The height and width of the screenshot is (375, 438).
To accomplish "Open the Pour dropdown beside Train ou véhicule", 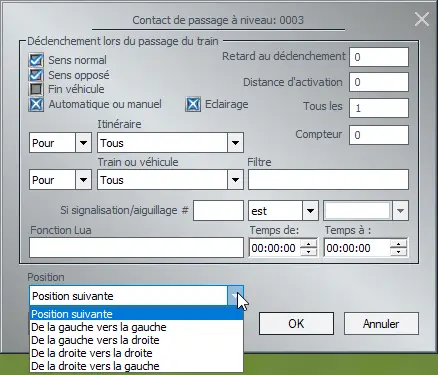I will coord(83,180).
